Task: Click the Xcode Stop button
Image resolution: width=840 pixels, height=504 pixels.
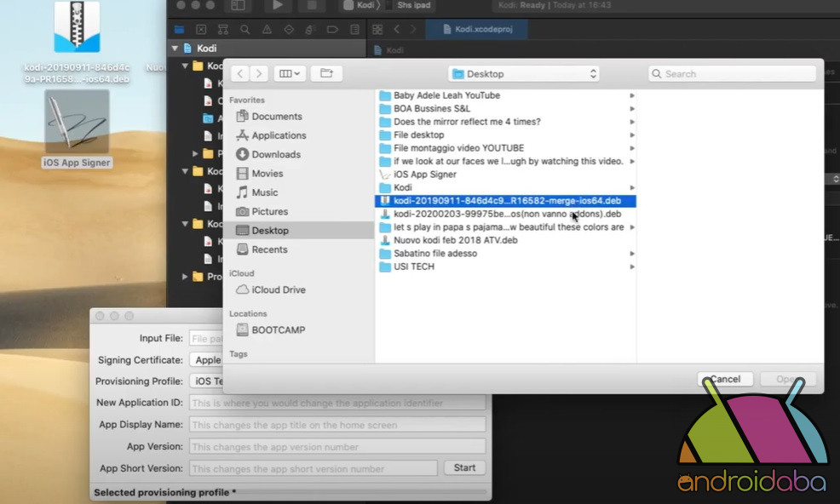Action: tap(311, 5)
